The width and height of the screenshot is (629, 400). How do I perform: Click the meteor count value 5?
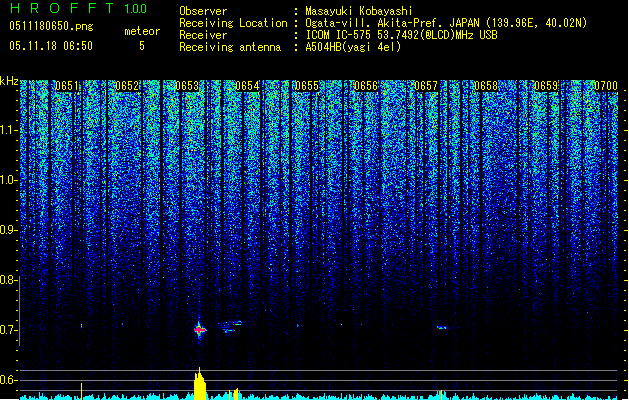point(142,46)
